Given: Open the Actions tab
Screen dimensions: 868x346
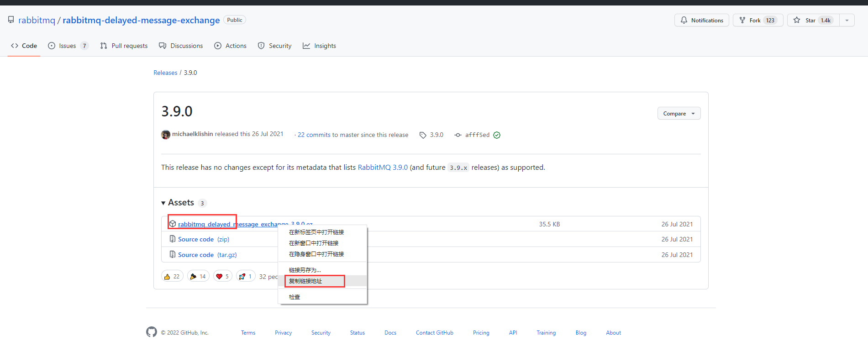Looking at the screenshot, I should (230, 46).
